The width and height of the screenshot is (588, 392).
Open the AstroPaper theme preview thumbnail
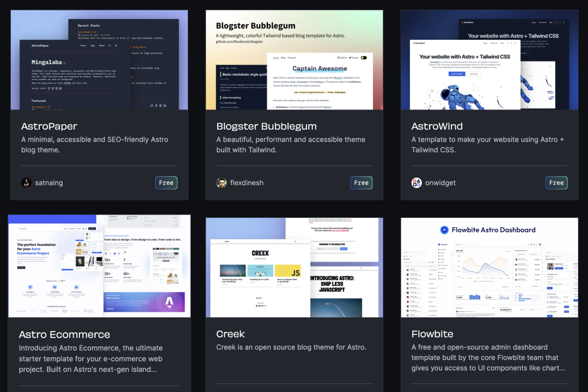[100, 60]
